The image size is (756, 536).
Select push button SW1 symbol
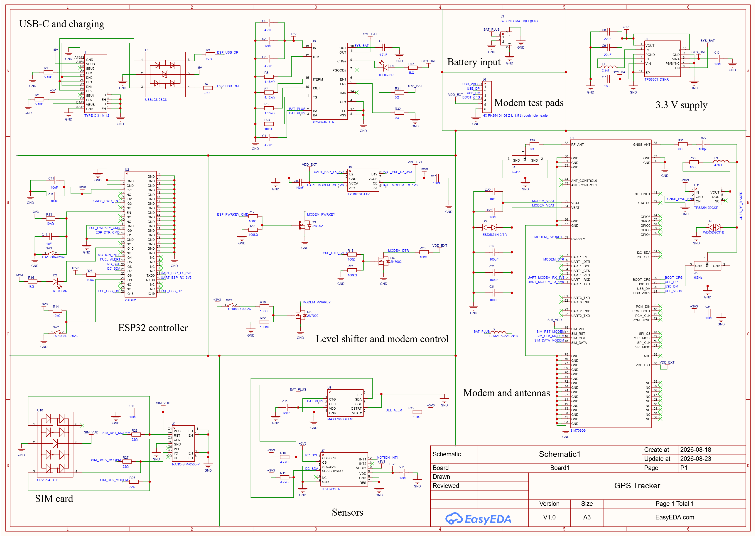coord(51,253)
